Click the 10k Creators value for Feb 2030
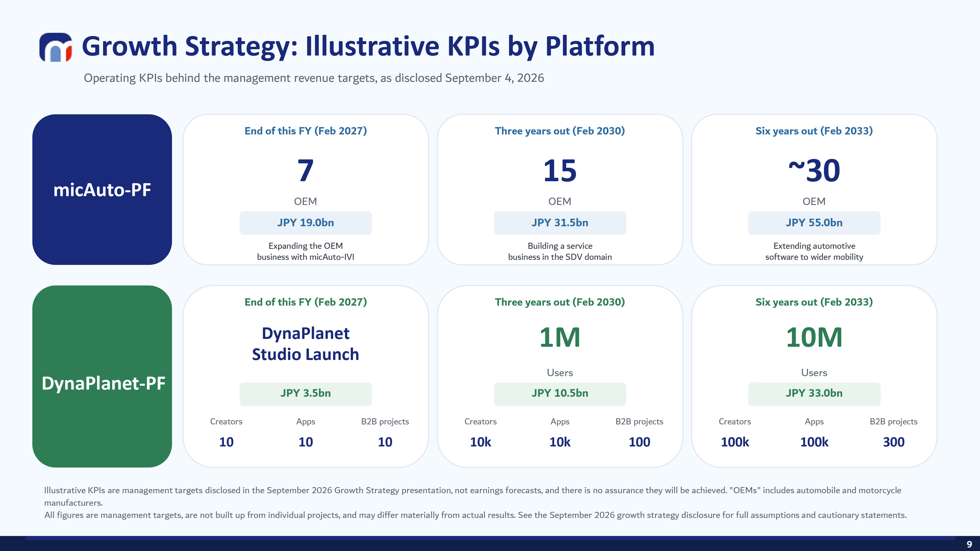 [480, 442]
